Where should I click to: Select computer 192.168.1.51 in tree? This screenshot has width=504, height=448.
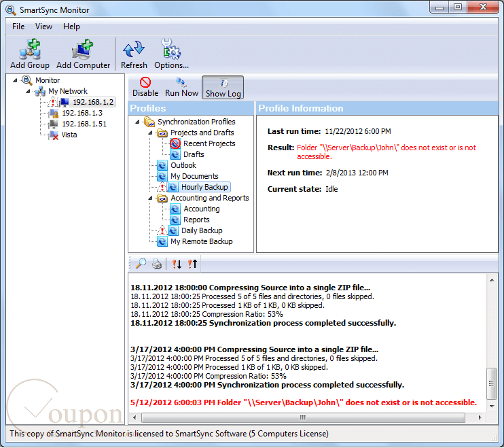(x=84, y=124)
